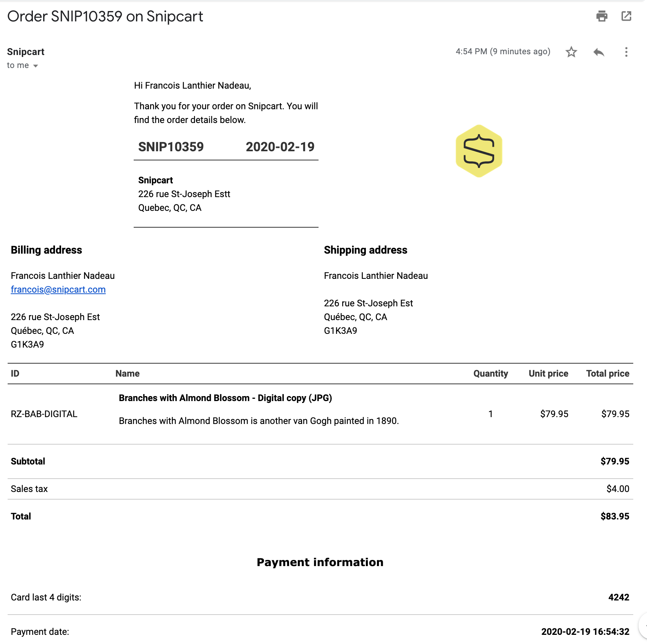Viewport: 647px width, 644px height.
Task: Click payment date 2020-02-19 16:54:32
Action: 585,632
